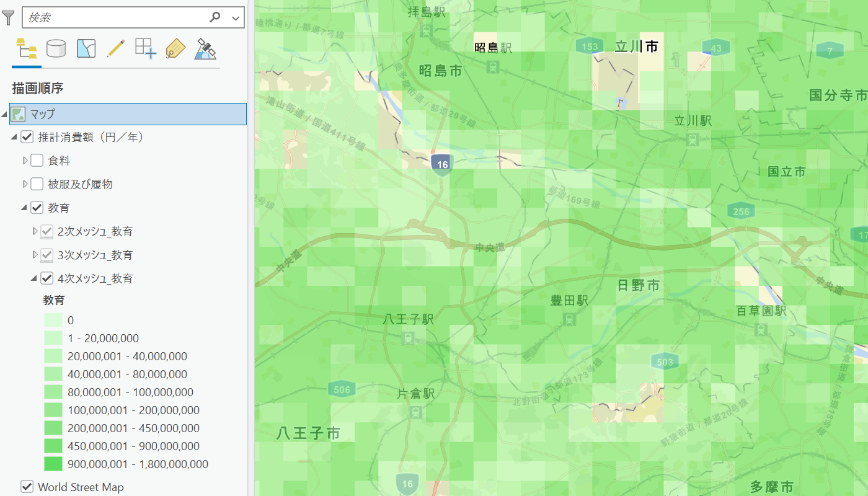Image resolution: width=868 pixels, height=496 pixels.
Task: Click the filter funnel icon
Action: tap(8, 18)
